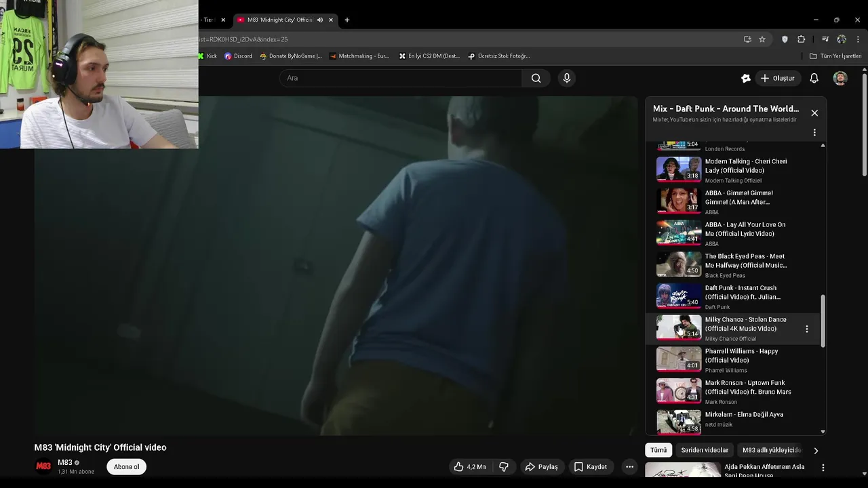This screenshot has height=488, width=868.
Task: Play Milky Chance Stolen Dance thumbnail
Action: click(679, 327)
